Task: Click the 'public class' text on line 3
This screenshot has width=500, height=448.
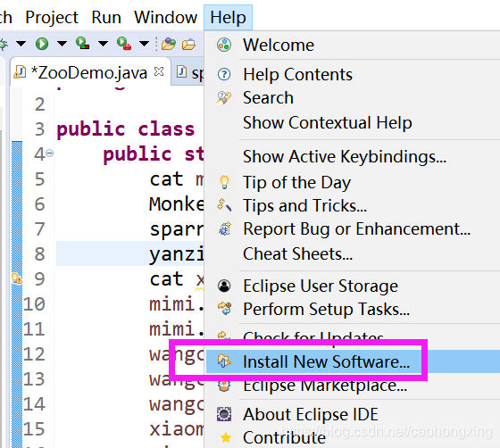Action: 125,129
